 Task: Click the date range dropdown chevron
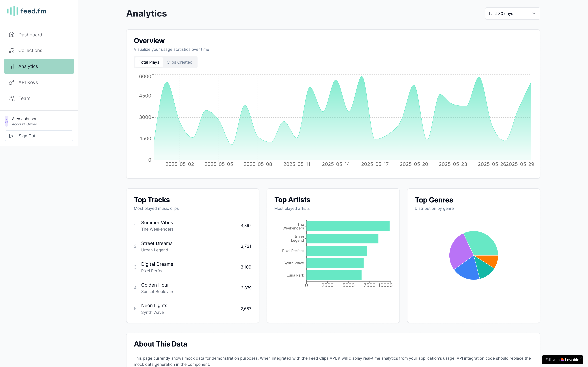534,14
